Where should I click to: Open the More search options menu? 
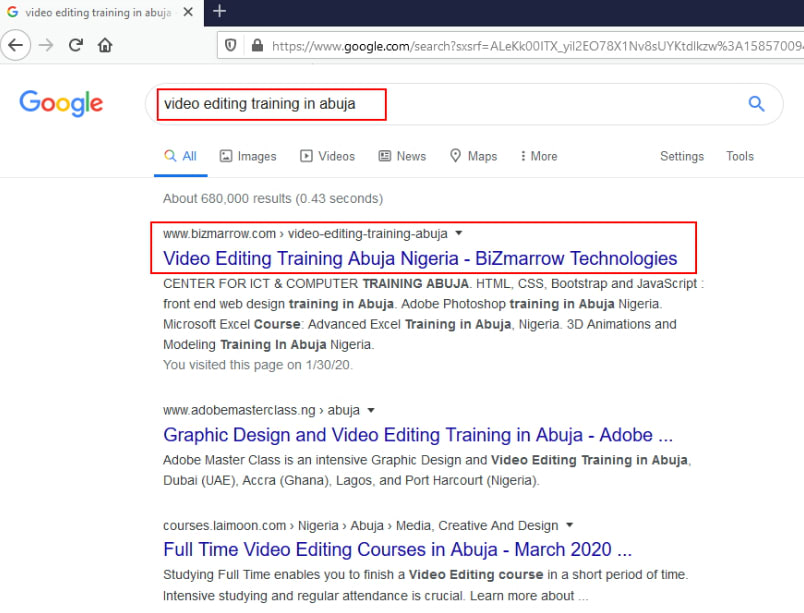[x=539, y=156]
